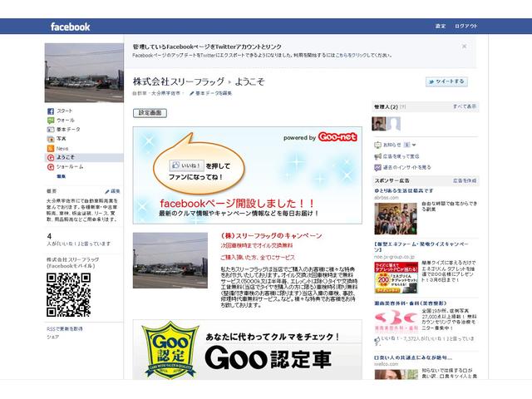Open the News RSS sidebar item
The height and width of the screenshot is (399, 532).
[62, 148]
